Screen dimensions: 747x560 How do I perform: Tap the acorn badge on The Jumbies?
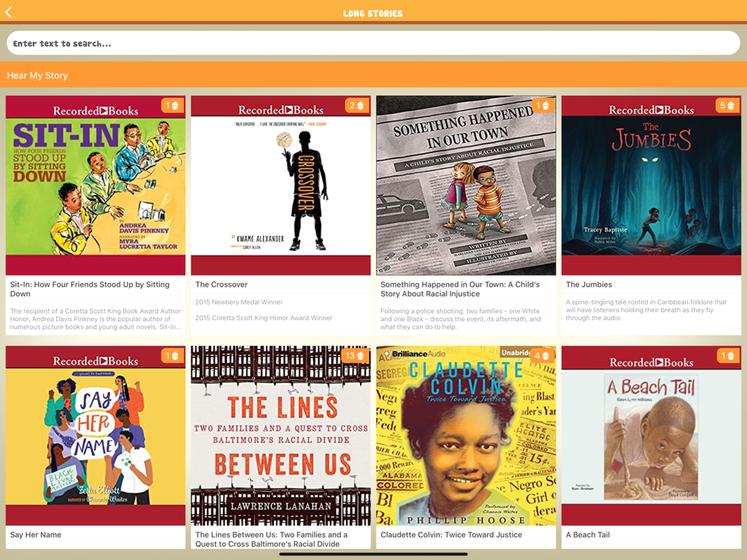tap(727, 106)
